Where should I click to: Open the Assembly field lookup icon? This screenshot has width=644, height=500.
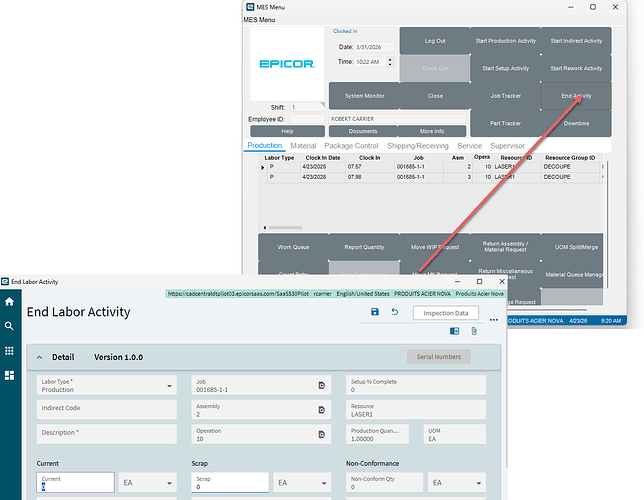click(x=322, y=410)
